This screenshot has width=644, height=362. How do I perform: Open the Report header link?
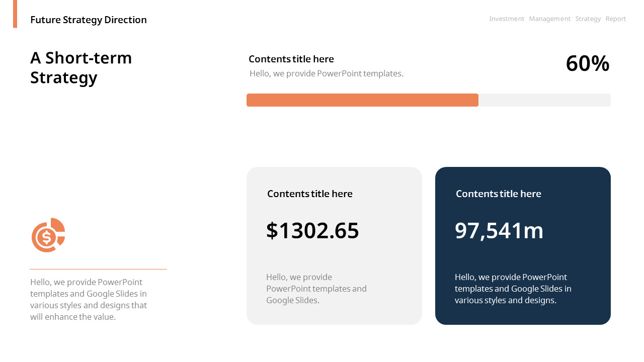(616, 19)
